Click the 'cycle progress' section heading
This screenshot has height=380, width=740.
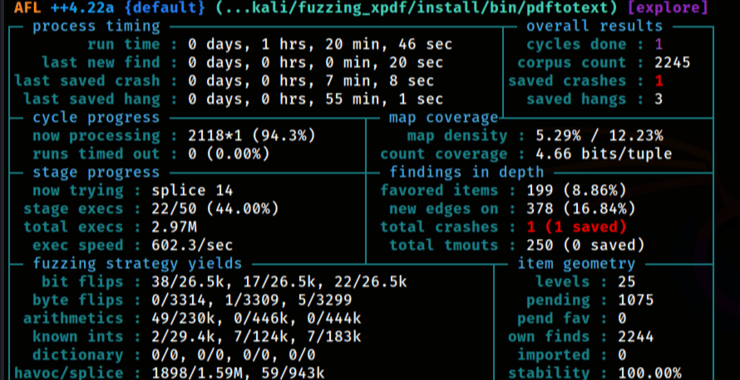pos(96,118)
